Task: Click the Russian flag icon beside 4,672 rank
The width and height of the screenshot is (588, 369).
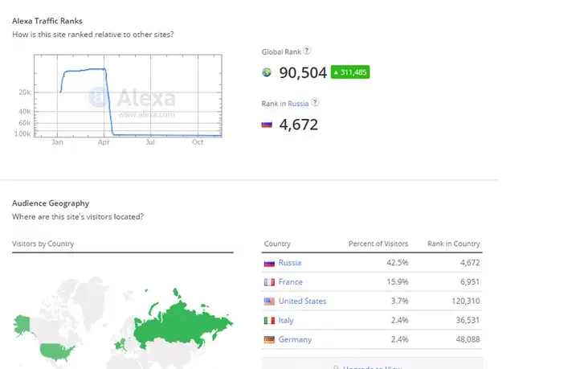Action: pos(267,125)
